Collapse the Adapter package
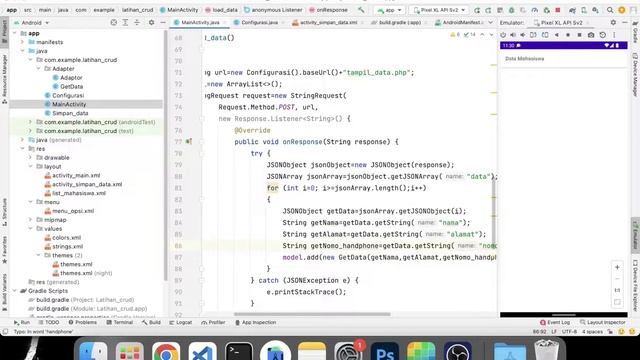This screenshot has height=360, width=640. click(x=39, y=69)
